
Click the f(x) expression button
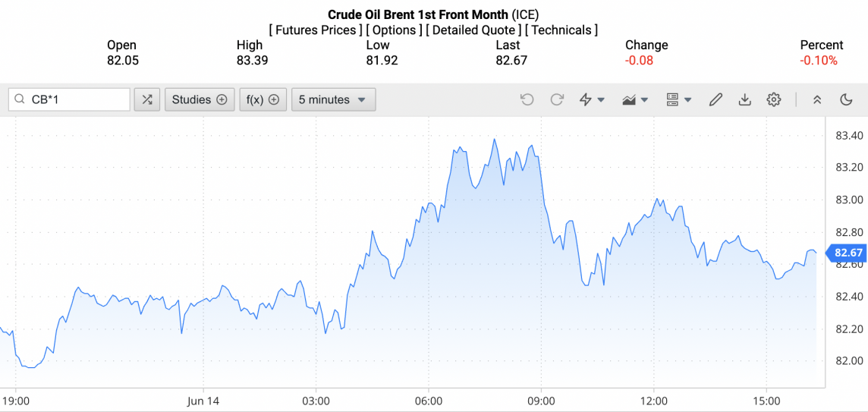point(263,99)
